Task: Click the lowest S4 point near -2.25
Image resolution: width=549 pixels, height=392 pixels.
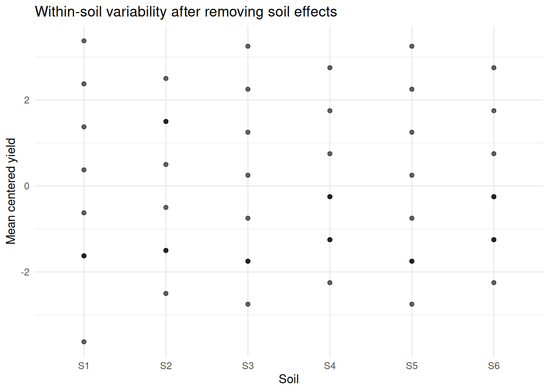Action: click(330, 283)
